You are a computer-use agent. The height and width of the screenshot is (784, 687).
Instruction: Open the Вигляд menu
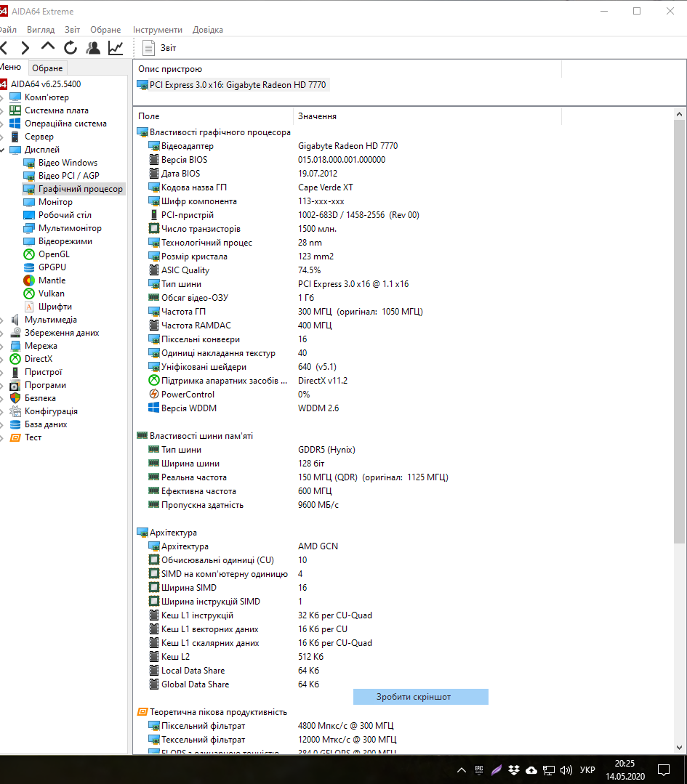point(41,30)
